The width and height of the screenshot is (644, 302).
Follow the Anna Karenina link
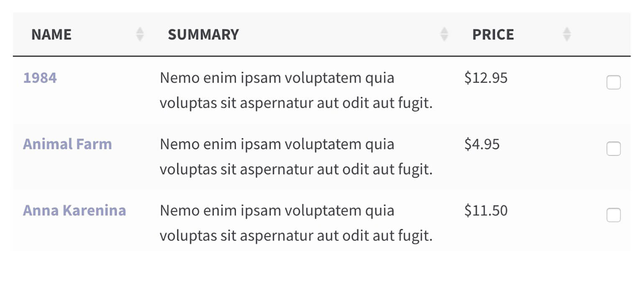tap(74, 210)
